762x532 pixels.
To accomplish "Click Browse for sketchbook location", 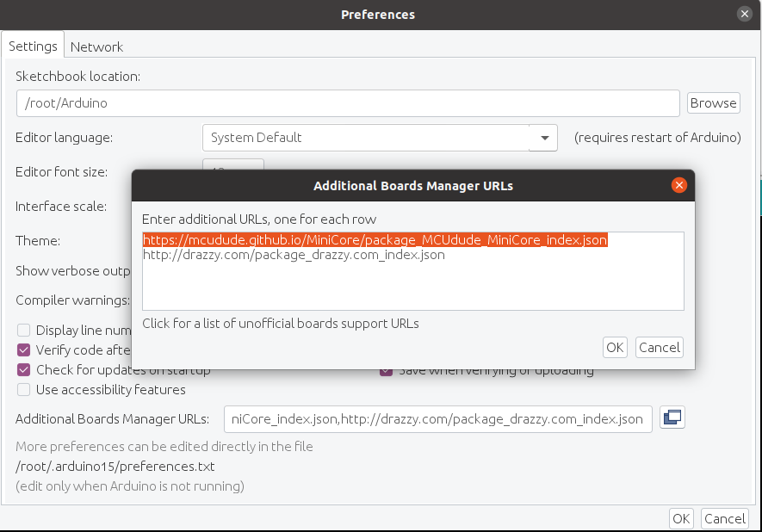I will pyautogui.click(x=714, y=103).
